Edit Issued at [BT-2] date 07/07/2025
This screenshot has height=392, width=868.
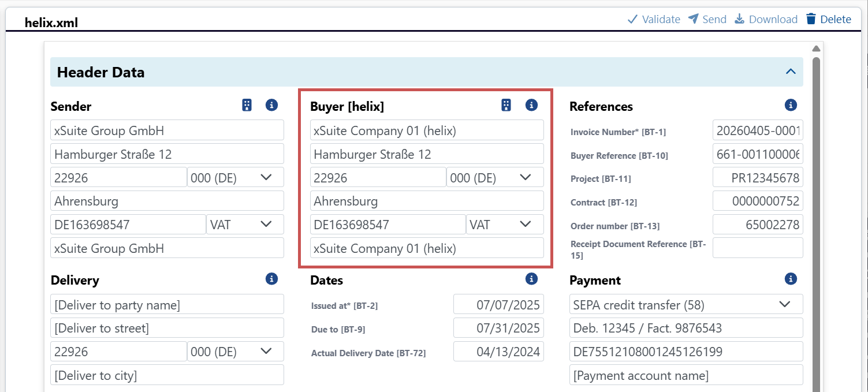pos(498,304)
